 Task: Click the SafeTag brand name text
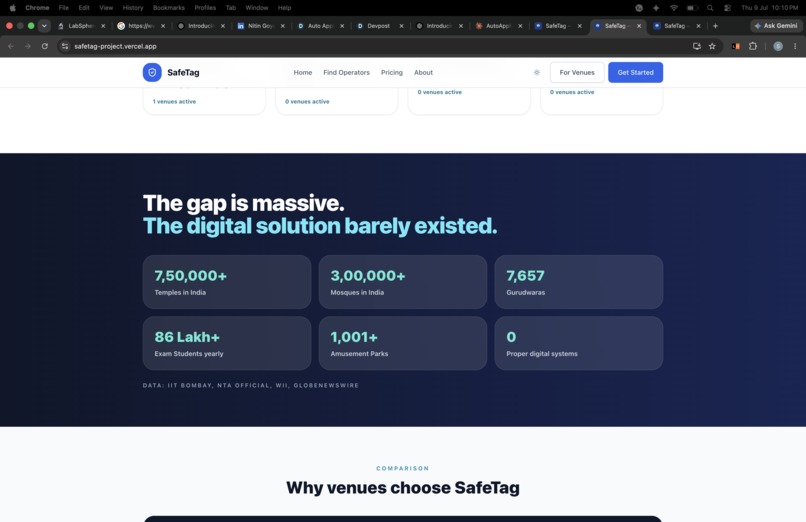[x=183, y=72]
